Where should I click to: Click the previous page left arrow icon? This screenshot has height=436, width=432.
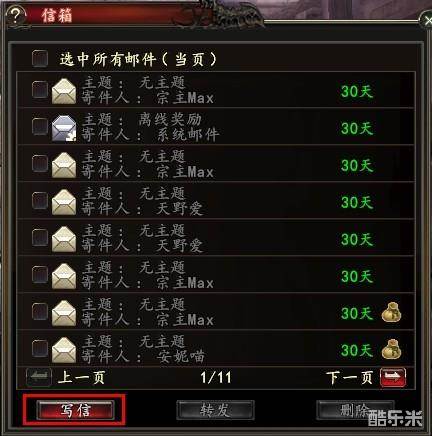(39, 377)
